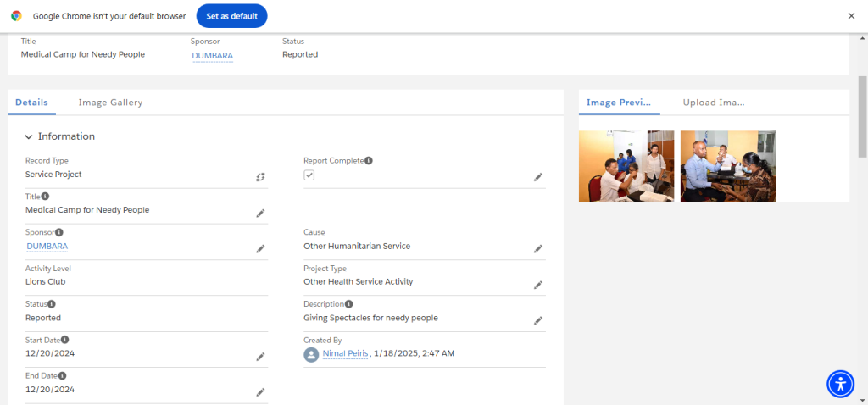Click the Nimal Peiris avatar icon
The width and height of the screenshot is (868, 405).
311,355
